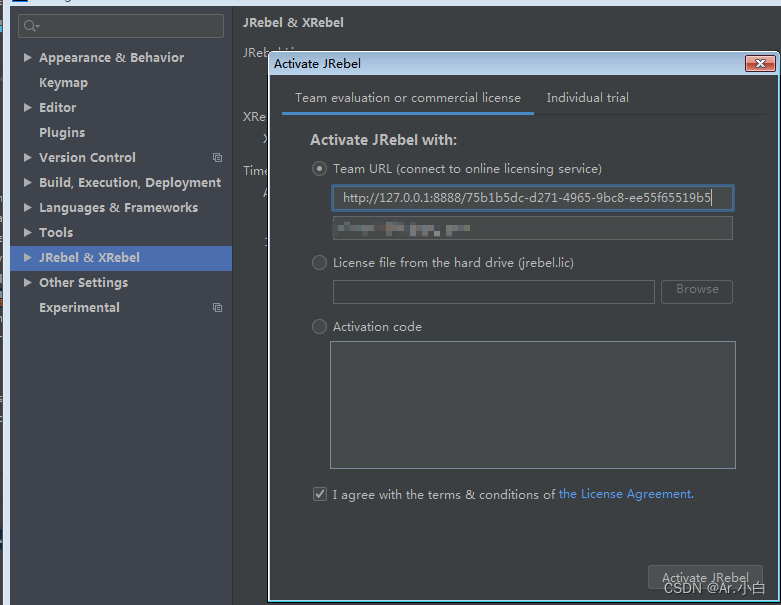
Task: Select the Activation code radio button
Action: [319, 327]
